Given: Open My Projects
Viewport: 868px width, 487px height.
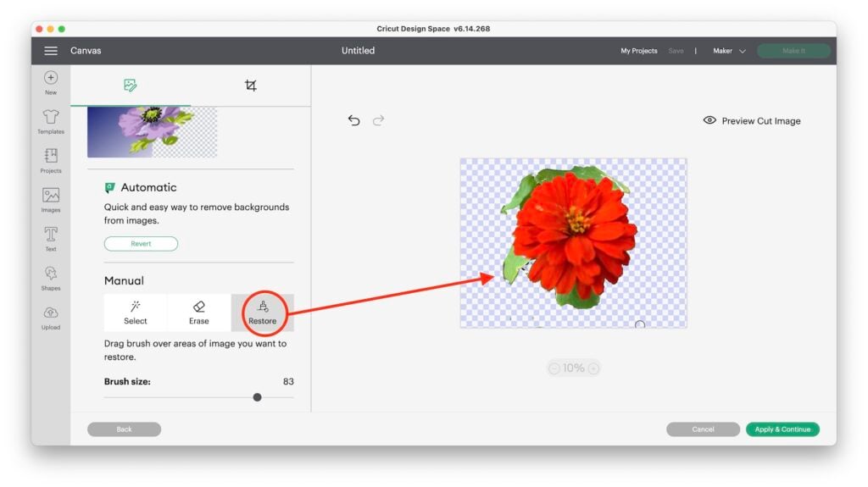Looking at the screenshot, I should tap(639, 51).
